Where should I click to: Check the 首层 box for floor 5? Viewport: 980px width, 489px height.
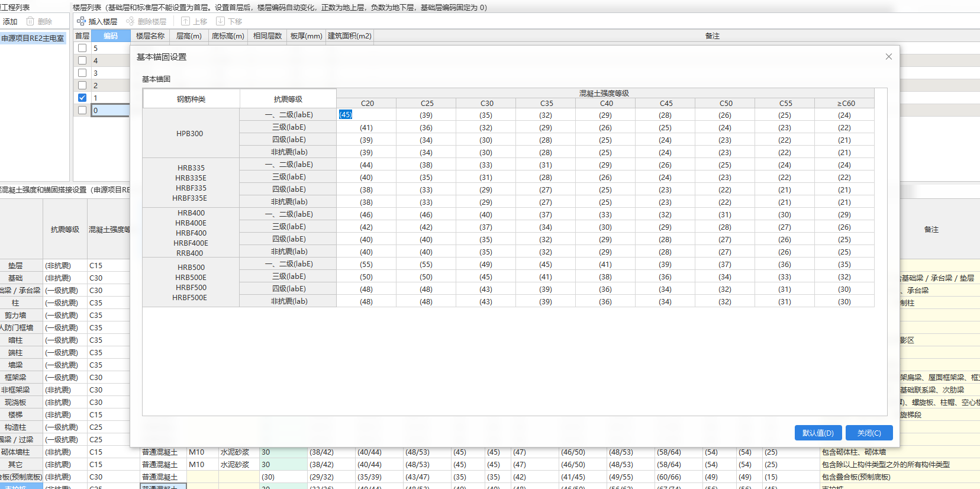point(82,48)
